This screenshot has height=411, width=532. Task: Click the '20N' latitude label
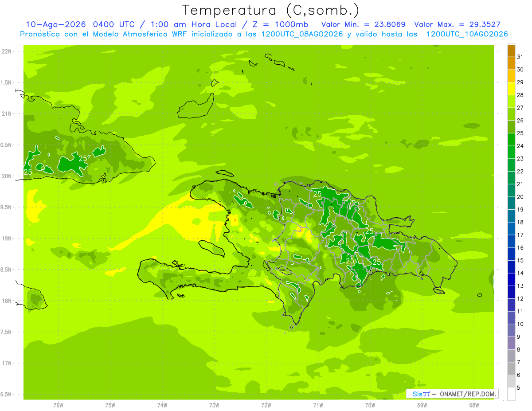click(7, 176)
